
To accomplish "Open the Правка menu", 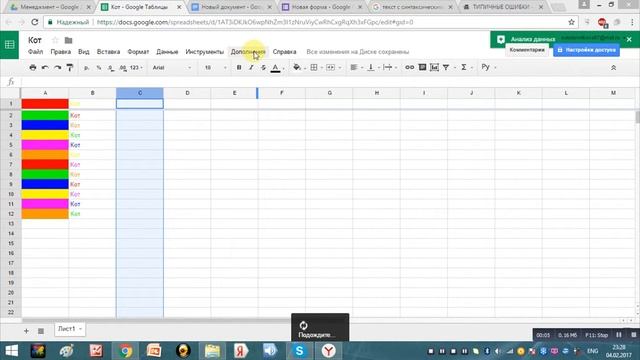I will (x=60, y=52).
